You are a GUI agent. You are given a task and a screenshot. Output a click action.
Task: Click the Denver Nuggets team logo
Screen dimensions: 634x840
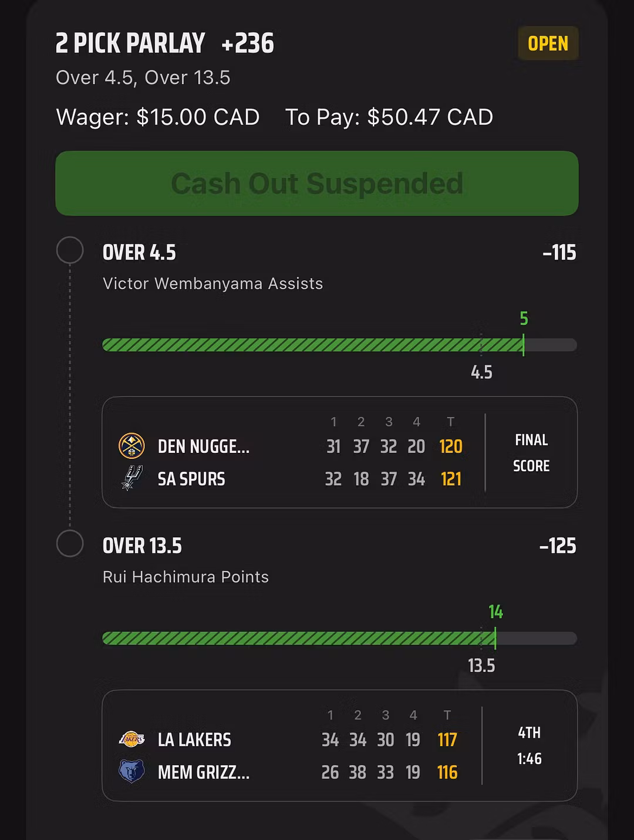click(131, 446)
